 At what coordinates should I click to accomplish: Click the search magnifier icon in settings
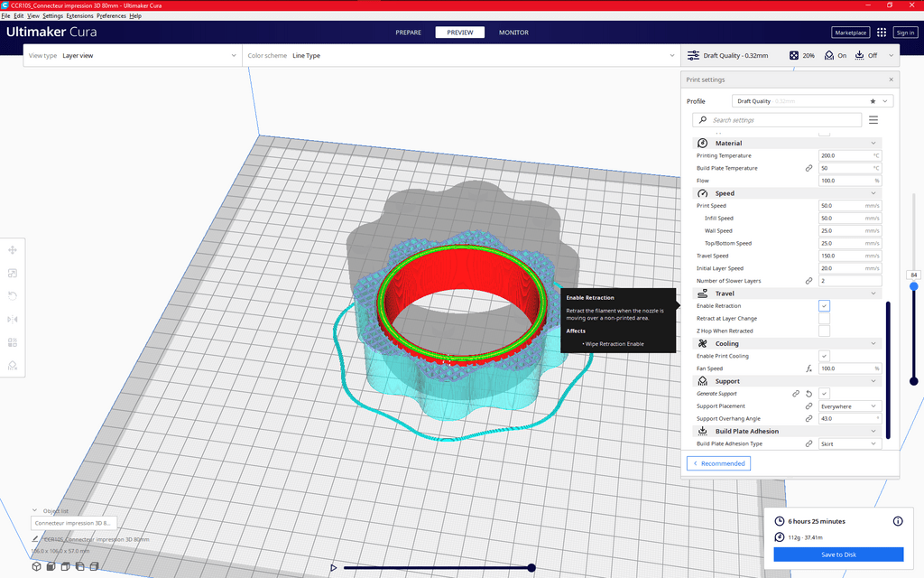(x=702, y=120)
